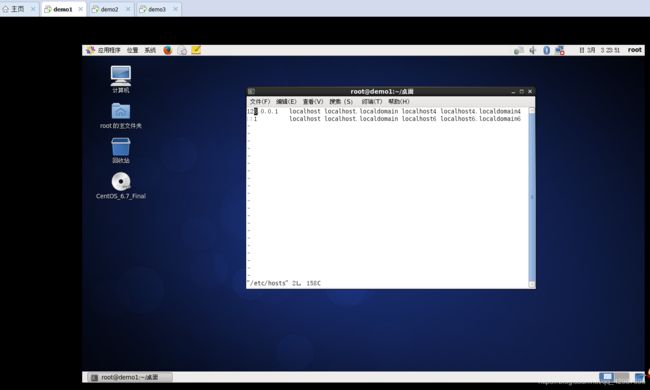Switch to the first workspace in the switcher
This screenshot has width=650, height=390.
click(607, 377)
